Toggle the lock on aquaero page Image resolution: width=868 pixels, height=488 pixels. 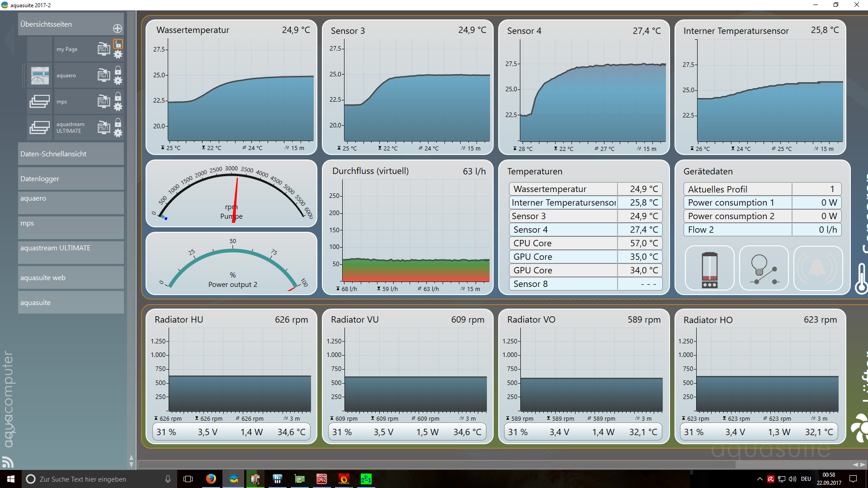click(118, 70)
